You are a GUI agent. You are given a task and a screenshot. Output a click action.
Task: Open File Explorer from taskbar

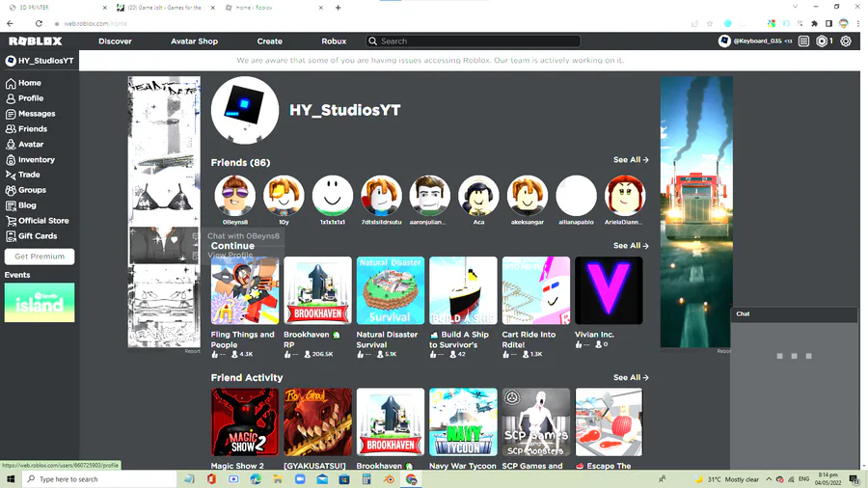[278, 479]
